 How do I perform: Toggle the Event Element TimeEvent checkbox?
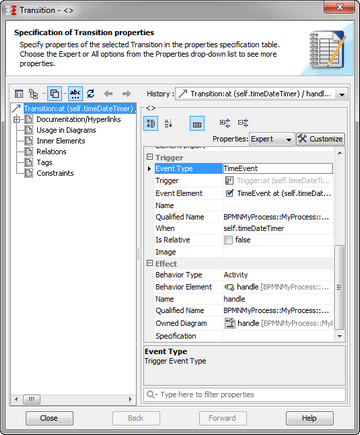click(x=229, y=193)
